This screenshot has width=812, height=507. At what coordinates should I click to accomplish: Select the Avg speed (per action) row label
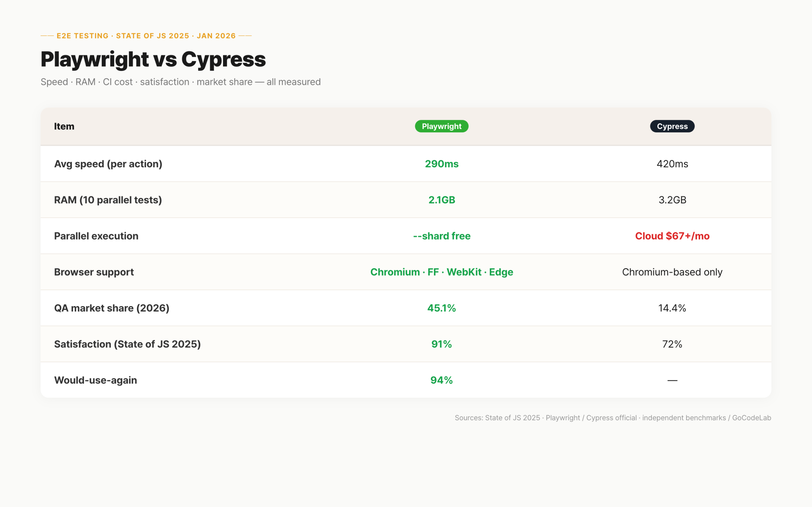point(108,164)
